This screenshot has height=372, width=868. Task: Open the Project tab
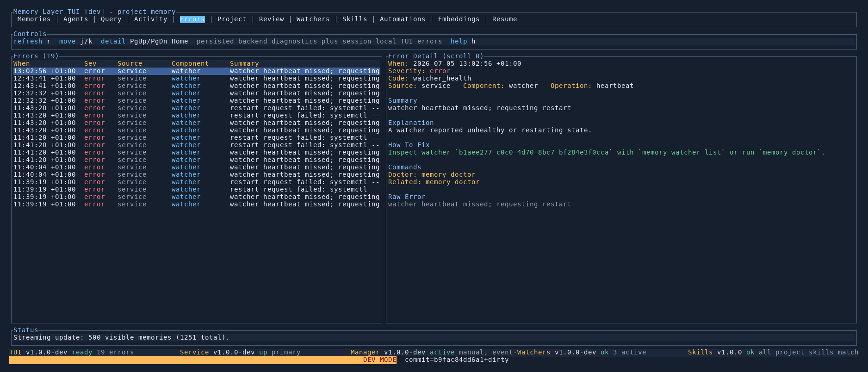pyautogui.click(x=232, y=19)
